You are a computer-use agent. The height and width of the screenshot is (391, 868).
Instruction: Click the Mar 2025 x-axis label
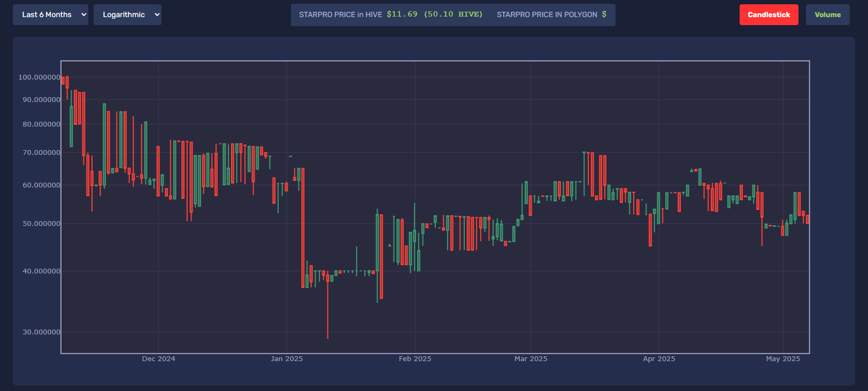coord(531,359)
